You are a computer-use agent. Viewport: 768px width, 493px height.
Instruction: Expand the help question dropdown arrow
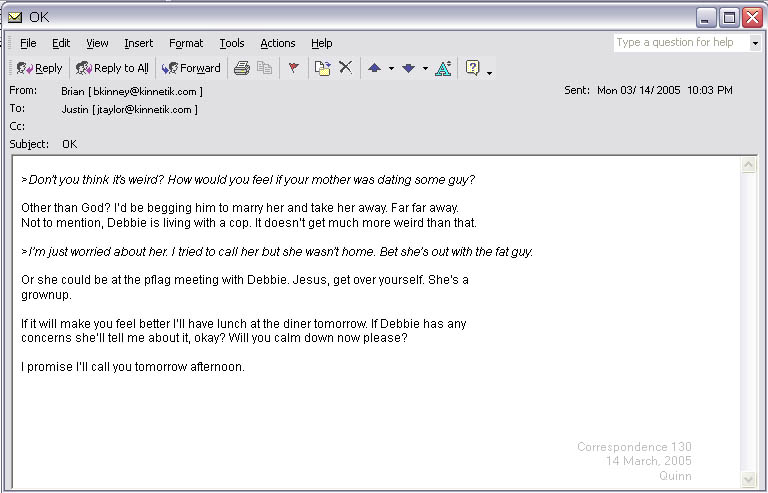coord(755,43)
